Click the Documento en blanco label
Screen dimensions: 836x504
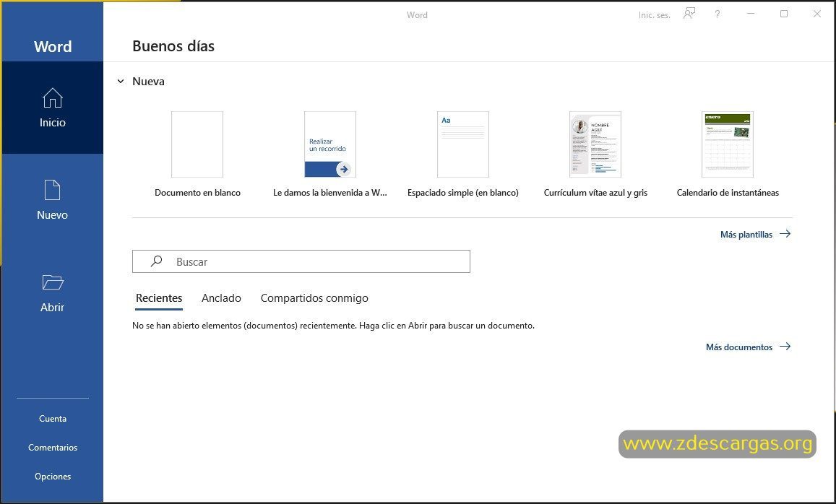coord(197,193)
